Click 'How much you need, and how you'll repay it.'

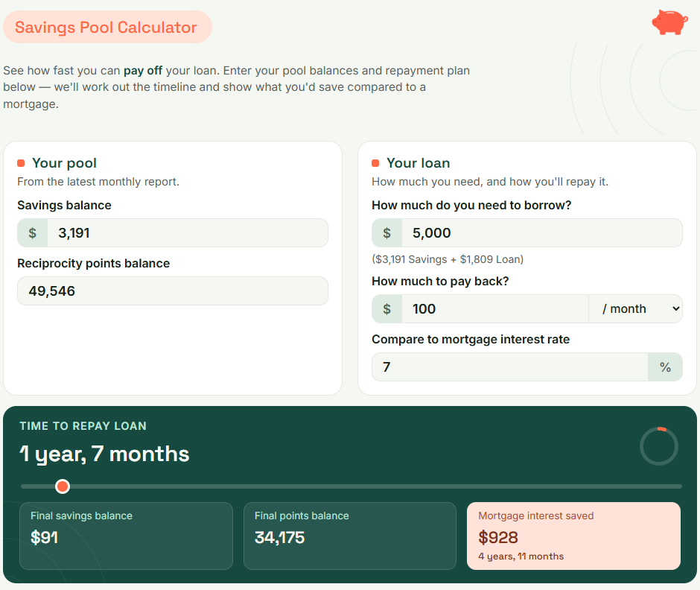(x=490, y=182)
